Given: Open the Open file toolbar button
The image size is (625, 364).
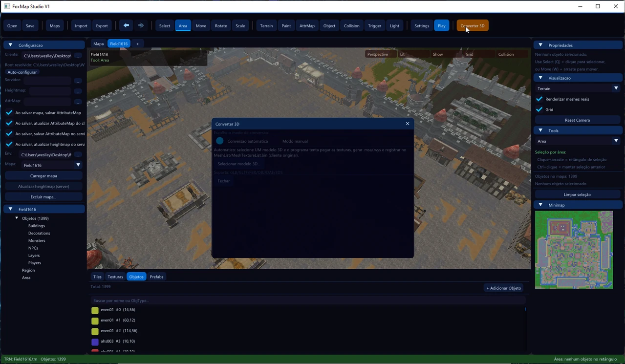Looking at the screenshot, I should [12, 26].
